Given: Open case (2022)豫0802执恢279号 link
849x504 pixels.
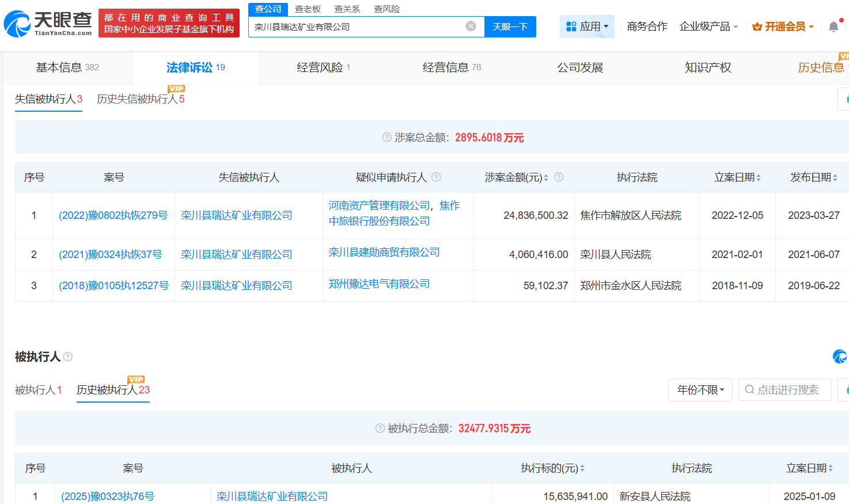Looking at the screenshot, I should coord(113,215).
